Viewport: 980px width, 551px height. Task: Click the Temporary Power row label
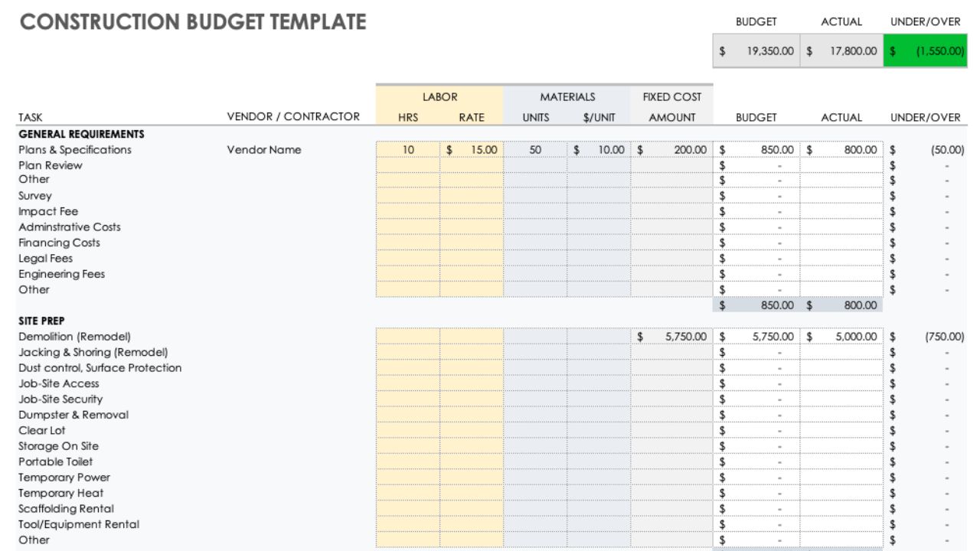coord(65,477)
